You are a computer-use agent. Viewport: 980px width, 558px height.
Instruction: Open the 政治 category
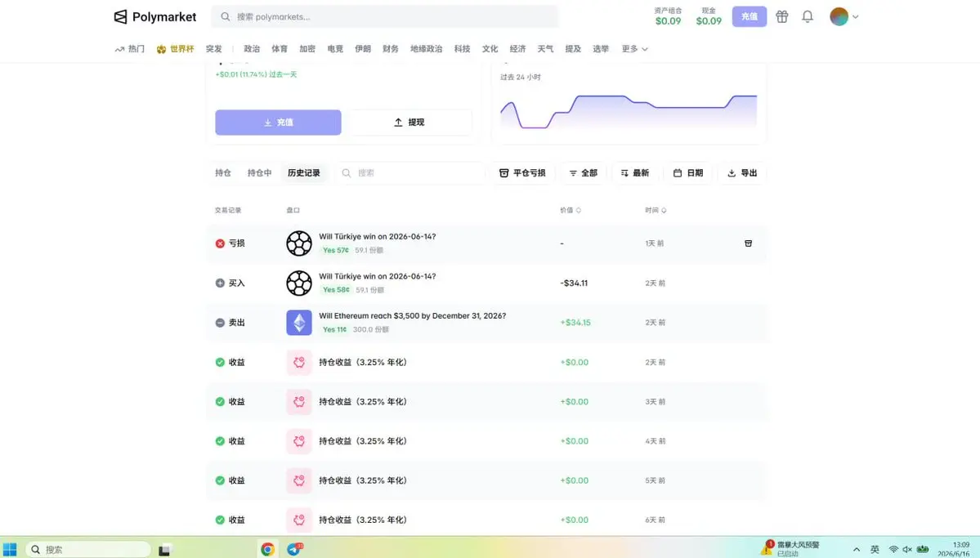pyautogui.click(x=252, y=49)
